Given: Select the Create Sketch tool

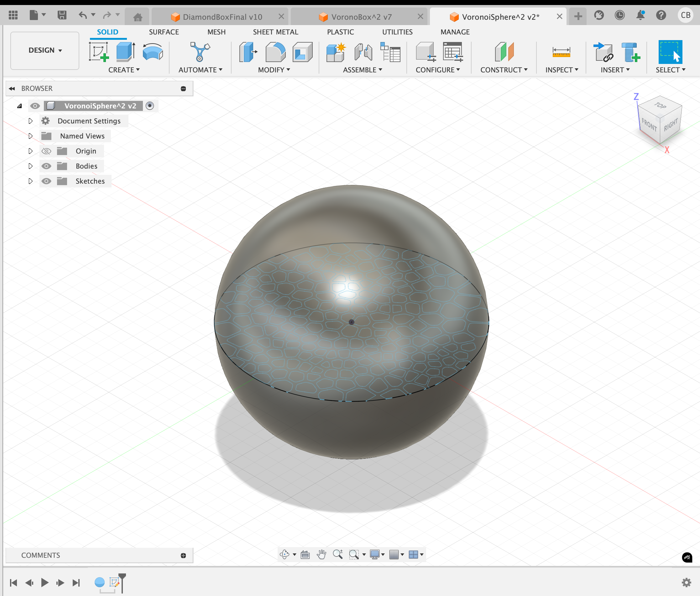Looking at the screenshot, I should 99,52.
